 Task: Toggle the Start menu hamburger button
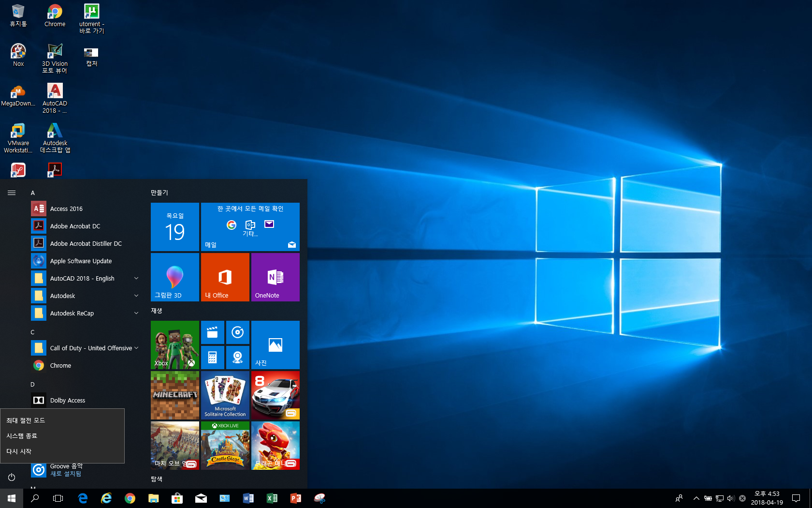(x=12, y=193)
